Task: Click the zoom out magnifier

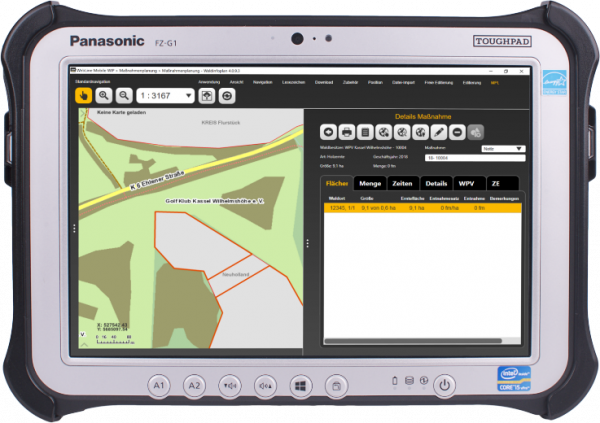Action: click(123, 95)
